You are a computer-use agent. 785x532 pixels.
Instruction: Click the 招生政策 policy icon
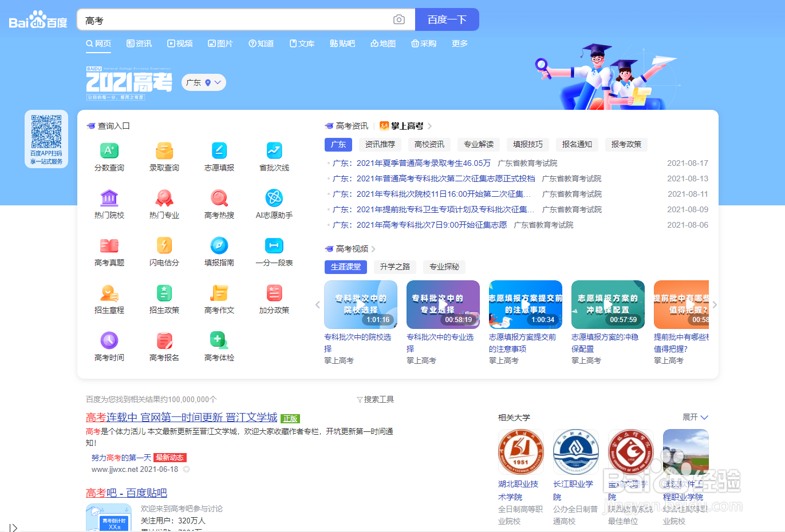164,293
